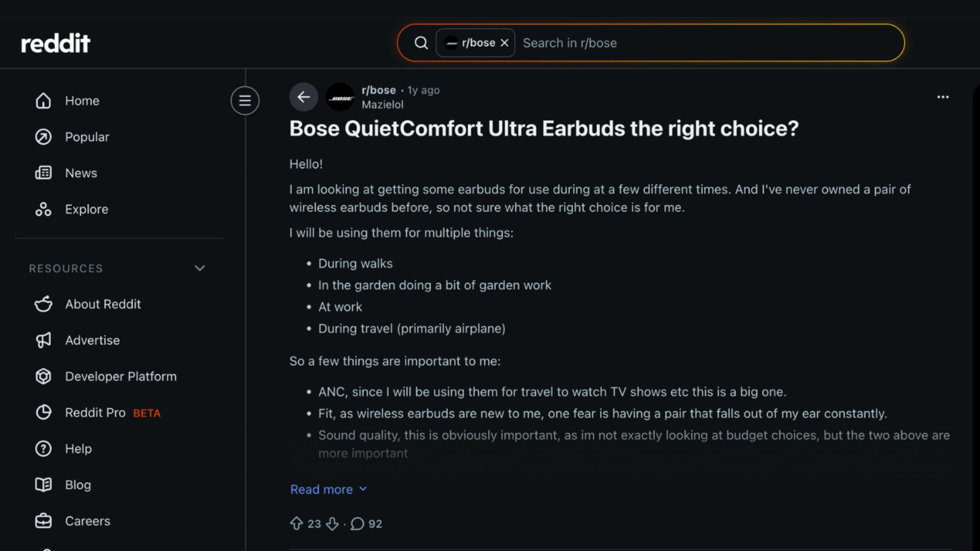Select News in the sidebar
Screen dimensions: 980x551
pos(81,173)
